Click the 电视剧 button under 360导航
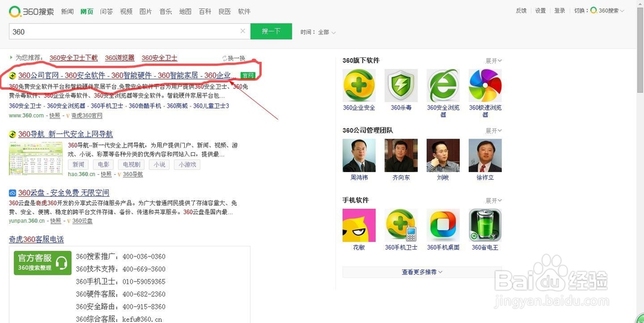The width and height of the screenshot is (644, 323). pos(131,164)
